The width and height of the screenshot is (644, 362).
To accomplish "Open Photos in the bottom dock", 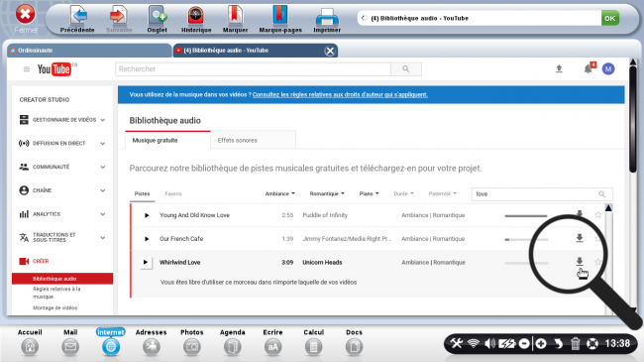I will [x=192, y=342].
